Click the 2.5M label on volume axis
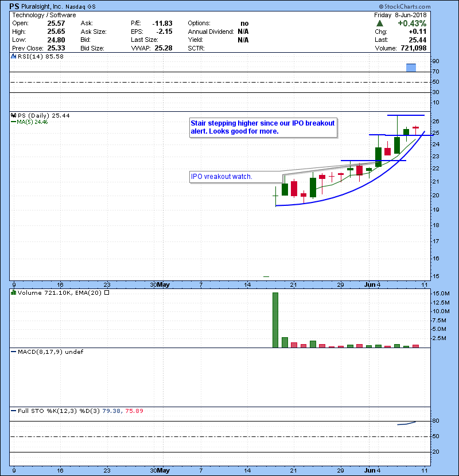 (439, 338)
